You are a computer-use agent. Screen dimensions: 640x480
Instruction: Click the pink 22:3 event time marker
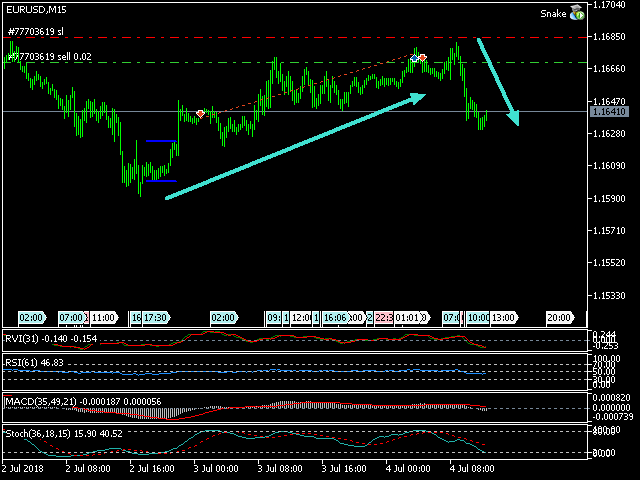coord(384,318)
